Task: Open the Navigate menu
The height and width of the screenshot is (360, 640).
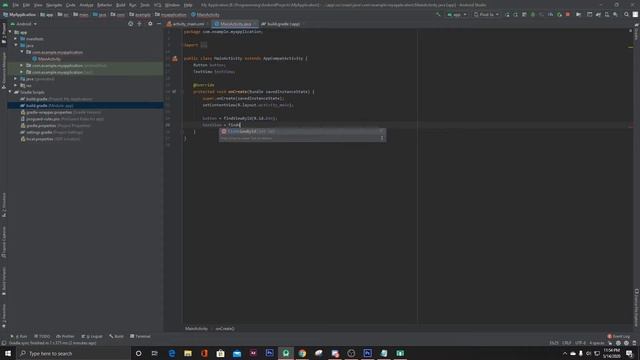Action: [x=54, y=5]
